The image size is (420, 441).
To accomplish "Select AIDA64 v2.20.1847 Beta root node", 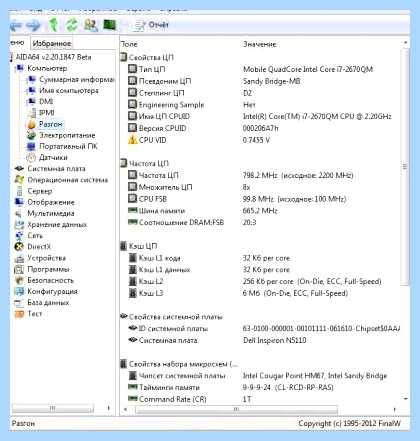I will coord(53,57).
